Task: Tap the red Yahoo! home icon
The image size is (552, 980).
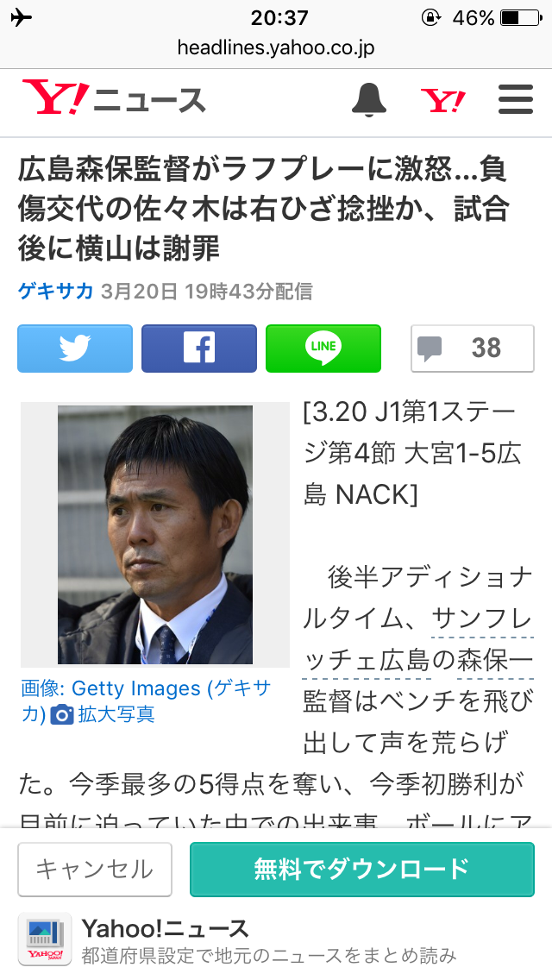Action: click(442, 101)
